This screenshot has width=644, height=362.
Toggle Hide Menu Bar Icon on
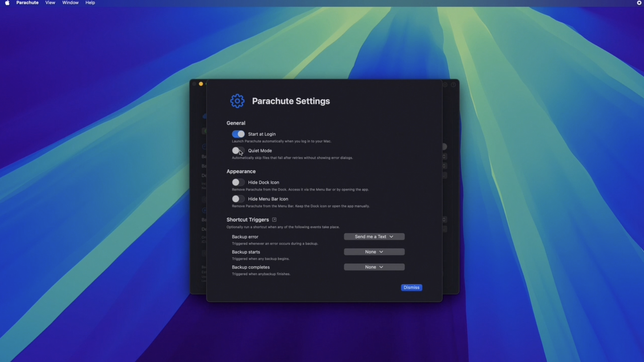pos(238,199)
